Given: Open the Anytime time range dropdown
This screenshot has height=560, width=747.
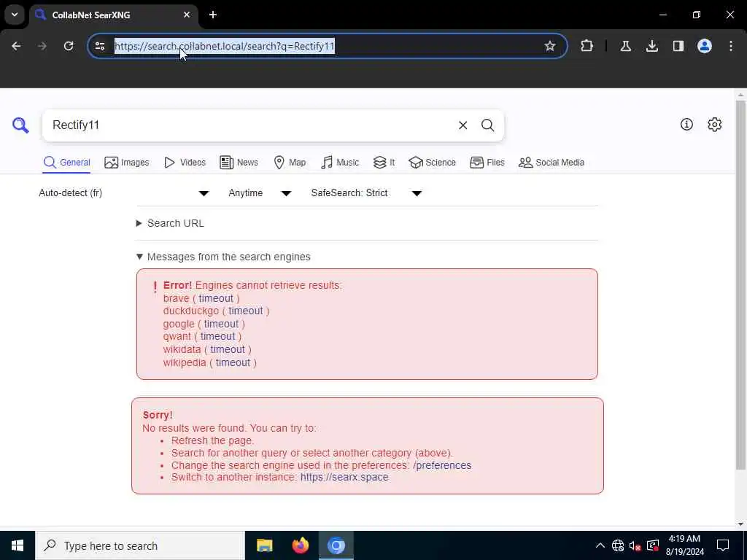Looking at the screenshot, I should [x=260, y=192].
